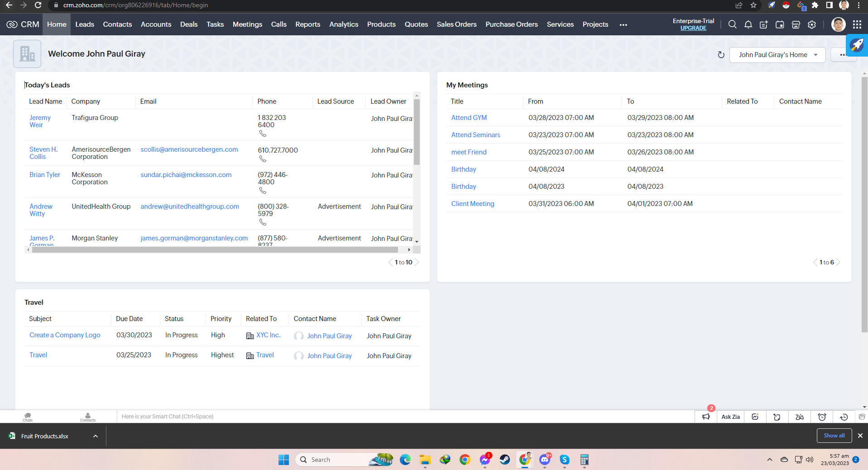Click the Smart Chat input field
This screenshot has height=470, width=868.
405,417
